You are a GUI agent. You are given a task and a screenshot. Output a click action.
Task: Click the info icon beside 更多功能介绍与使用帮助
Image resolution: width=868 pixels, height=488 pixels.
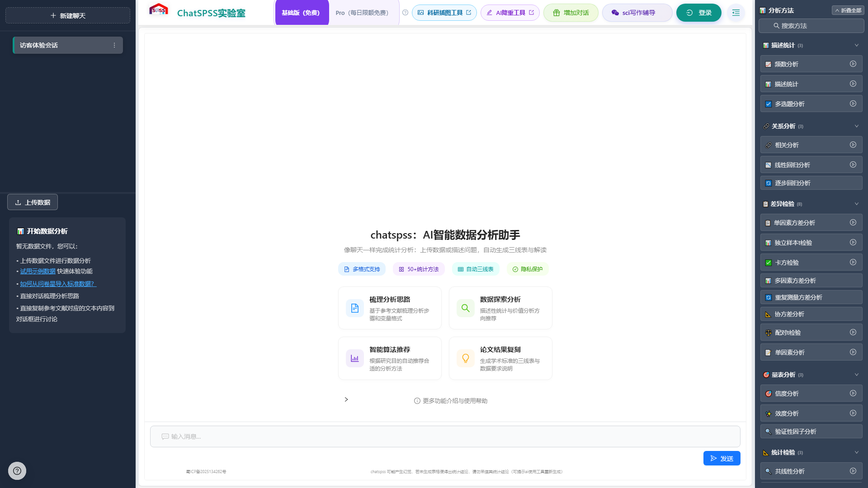pyautogui.click(x=417, y=401)
